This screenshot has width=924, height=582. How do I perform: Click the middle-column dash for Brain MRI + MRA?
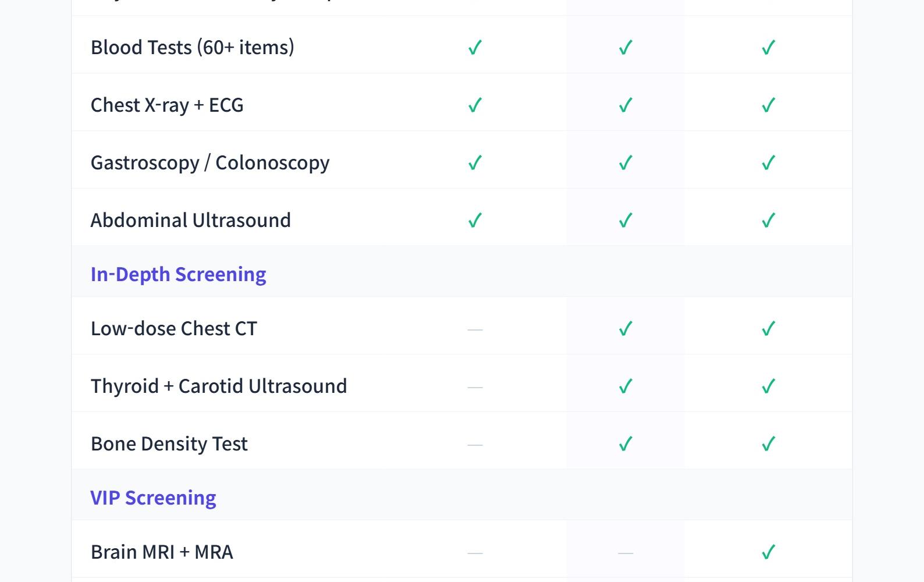[x=626, y=553]
